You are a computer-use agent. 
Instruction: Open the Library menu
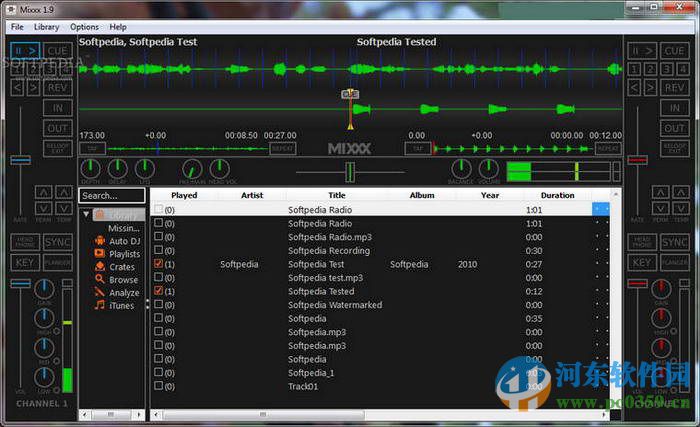(x=46, y=27)
